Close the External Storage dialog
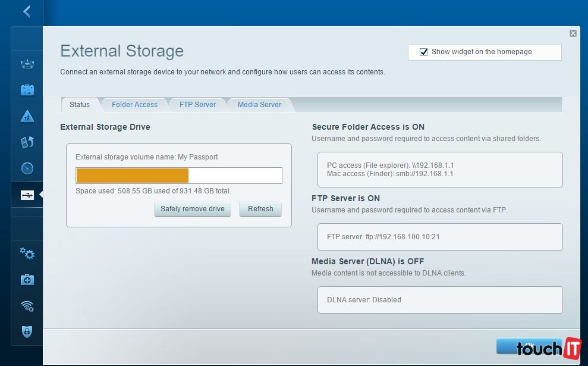 point(573,34)
